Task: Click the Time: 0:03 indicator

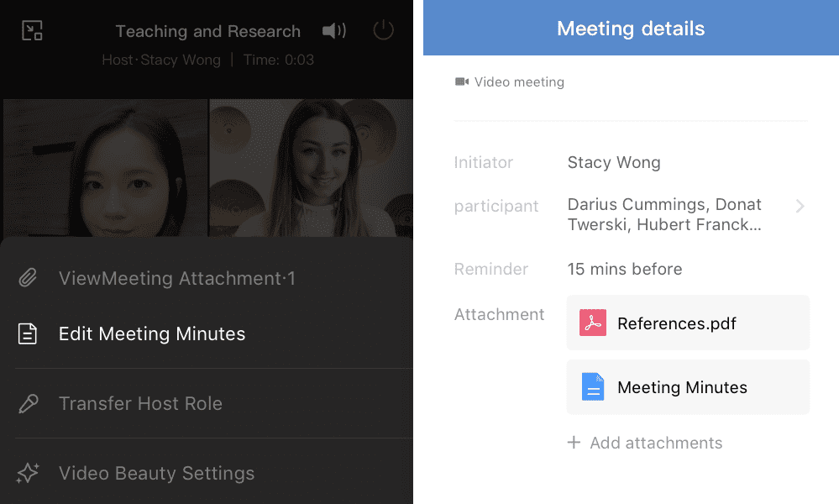Action: (278, 60)
